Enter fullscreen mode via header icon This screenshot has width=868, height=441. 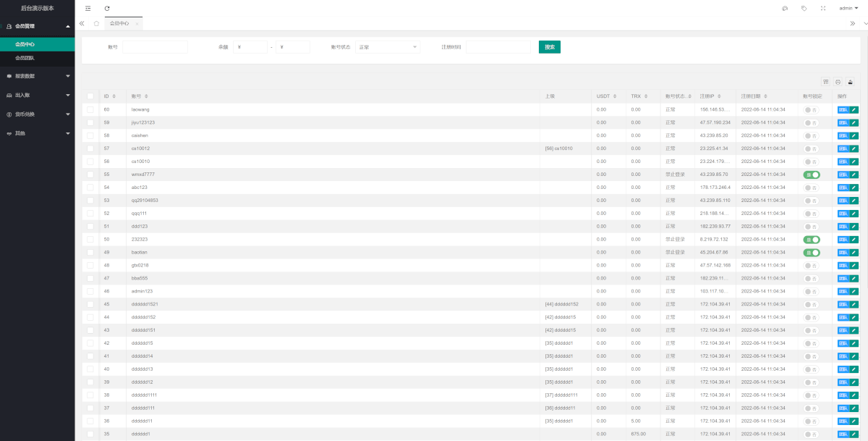click(823, 9)
